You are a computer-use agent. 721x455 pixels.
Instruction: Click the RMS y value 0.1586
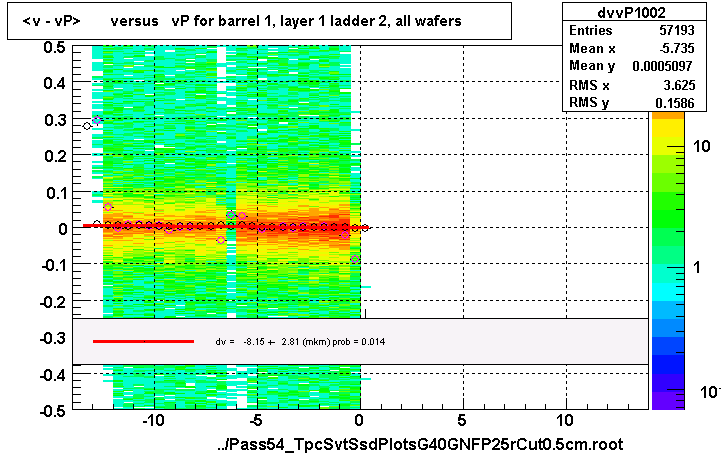[x=675, y=103]
